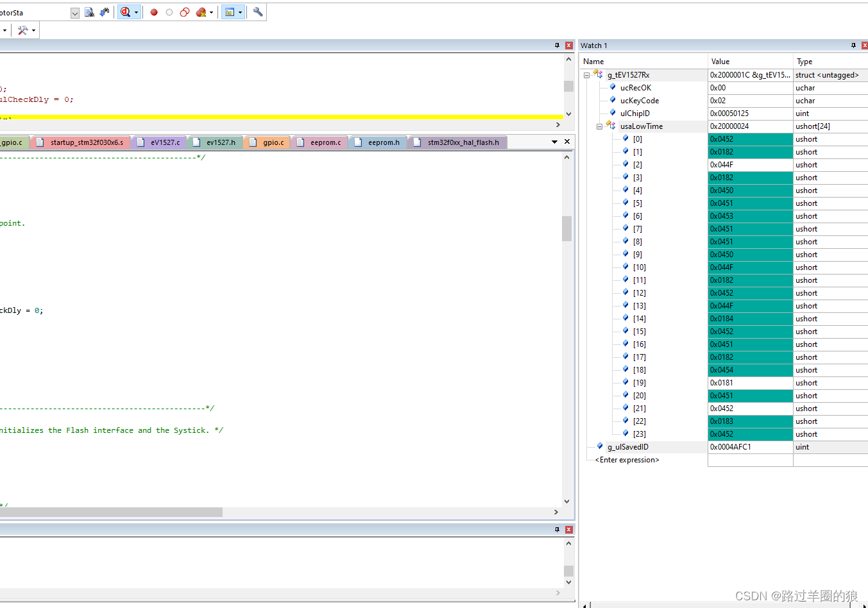The width and height of the screenshot is (868, 608).
Task: Collapse the g_tEV1527Rx struct node
Action: [x=586, y=75]
